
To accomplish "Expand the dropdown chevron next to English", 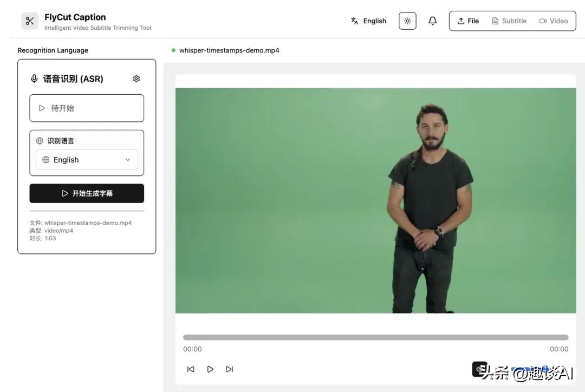I will pyautogui.click(x=128, y=160).
